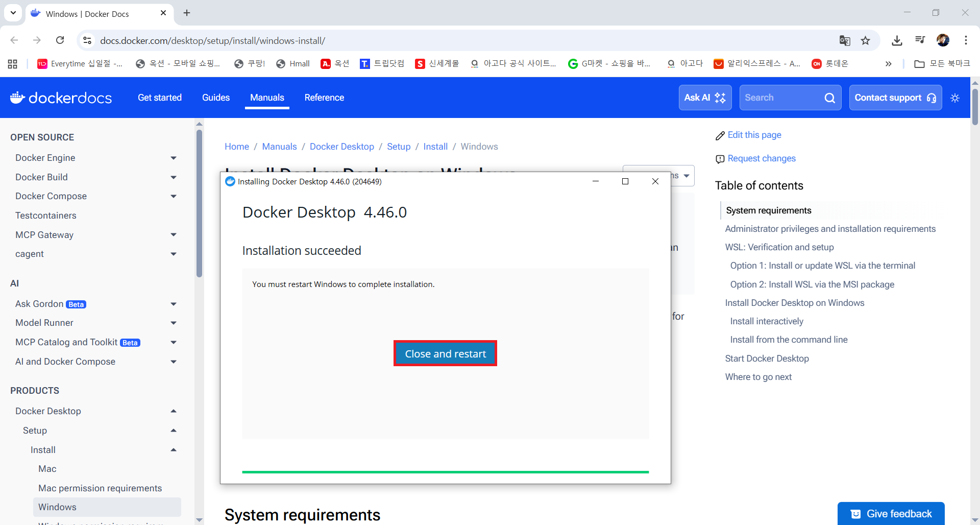The width and height of the screenshot is (980, 525).
Task: Show more bookmarks chevron
Action: [888, 64]
